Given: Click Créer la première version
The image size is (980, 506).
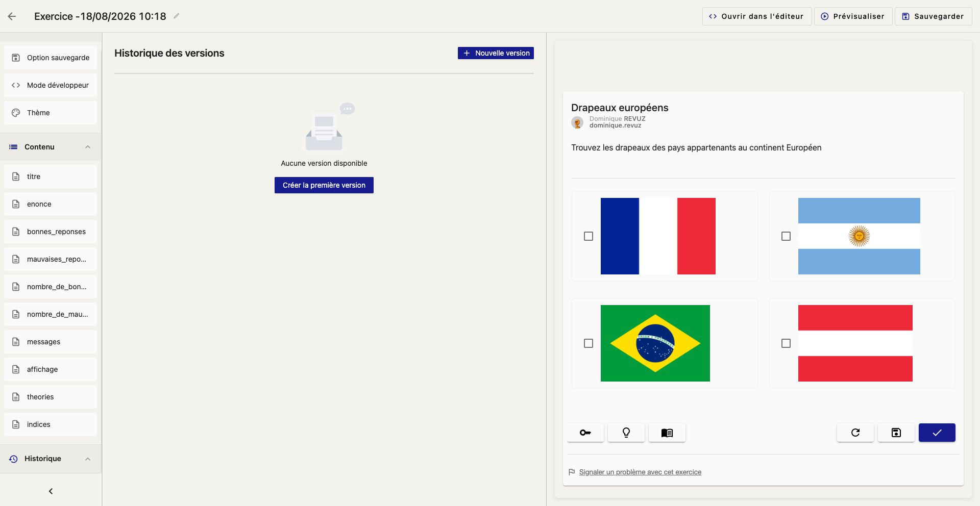Looking at the screenshot, I should point(324,185).
